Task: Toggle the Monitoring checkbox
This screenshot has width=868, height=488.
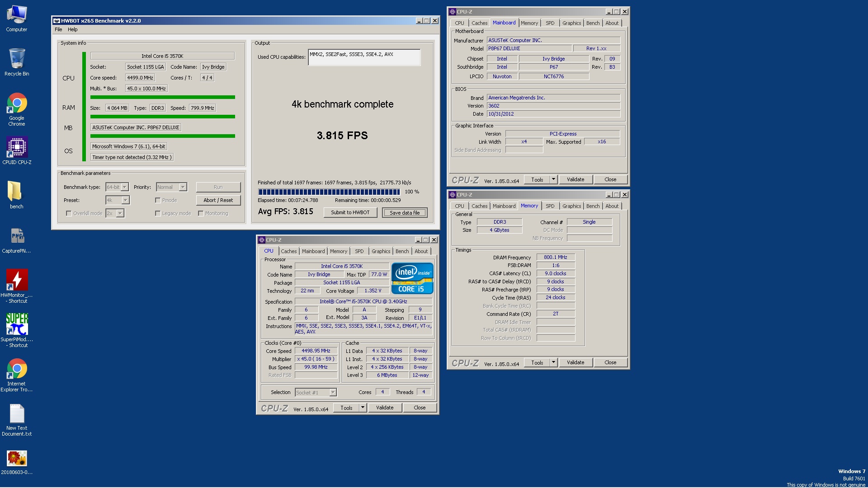Action: coord(201,213)
